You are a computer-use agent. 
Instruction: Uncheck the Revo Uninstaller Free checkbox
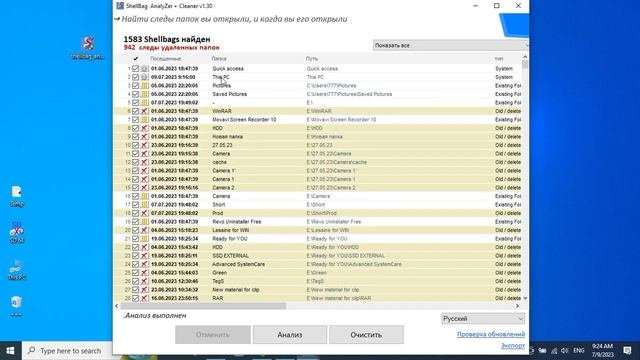tap(136, 222)
